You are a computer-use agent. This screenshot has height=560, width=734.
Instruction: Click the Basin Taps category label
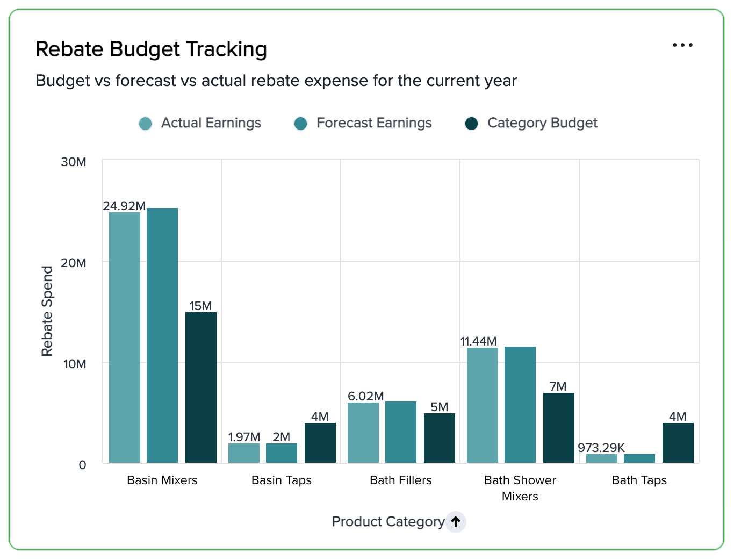pyautogui.click(x=282, y=480)
